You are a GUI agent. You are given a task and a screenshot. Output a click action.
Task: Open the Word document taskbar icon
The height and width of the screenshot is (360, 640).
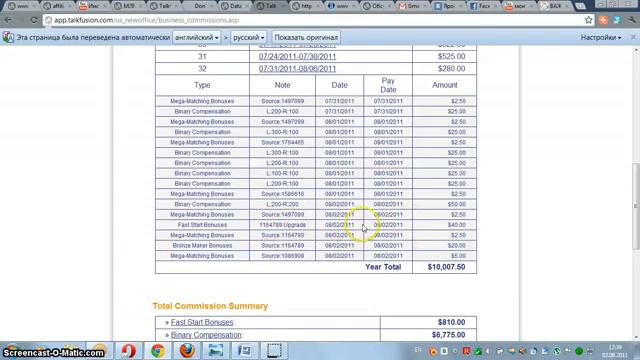pos(245,351)
